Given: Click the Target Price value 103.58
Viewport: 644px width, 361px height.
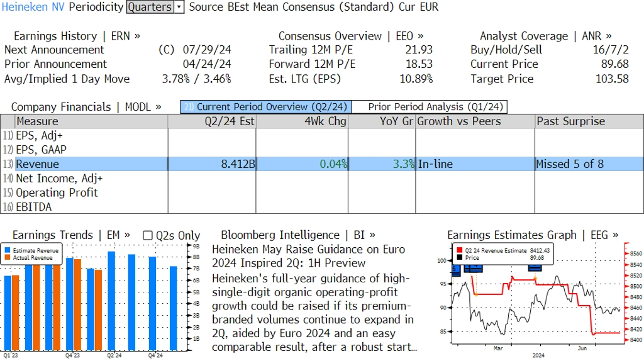Looking at the screenshot, I should (612, 79).
